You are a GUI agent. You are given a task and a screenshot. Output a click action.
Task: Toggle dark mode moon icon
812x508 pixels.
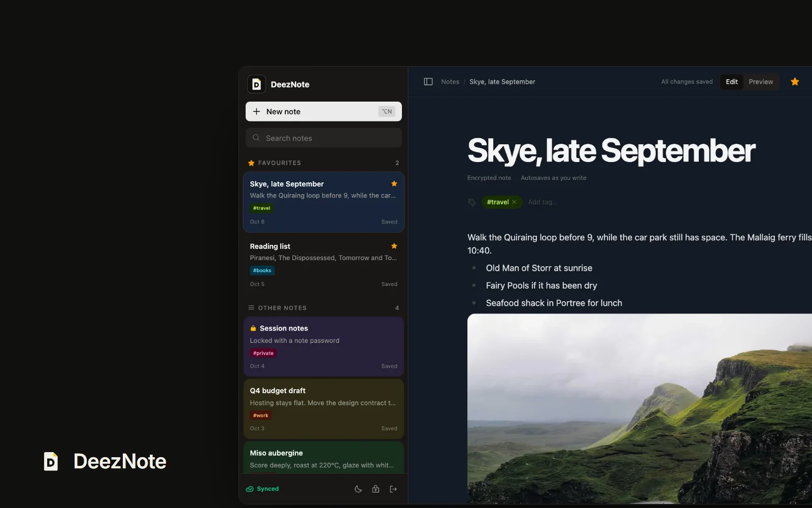tap(358, 489)
